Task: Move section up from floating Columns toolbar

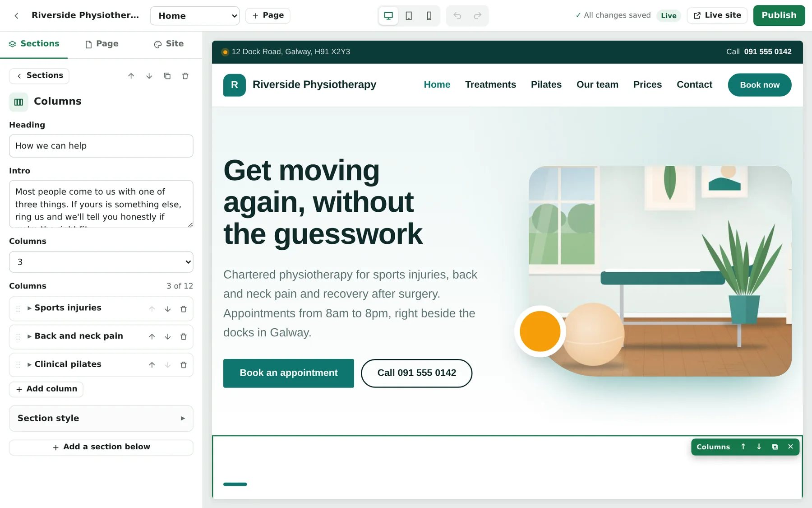Action: click(743, 447)
